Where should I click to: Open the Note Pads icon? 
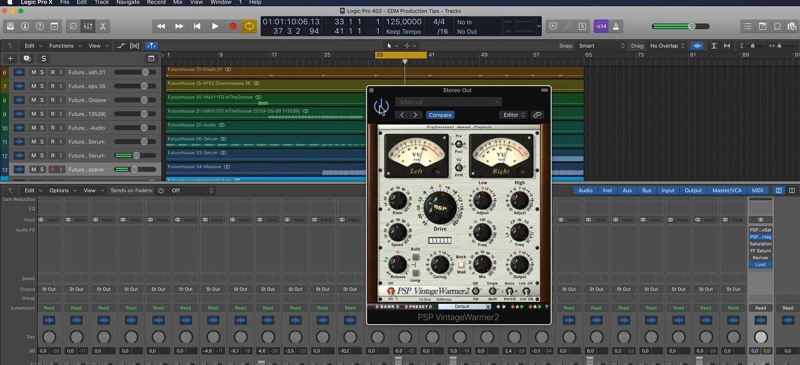[x=763, y=26]
